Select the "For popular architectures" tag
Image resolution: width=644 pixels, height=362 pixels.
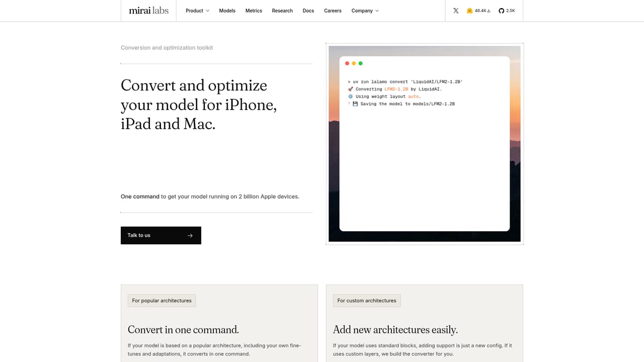coord(162,301)
